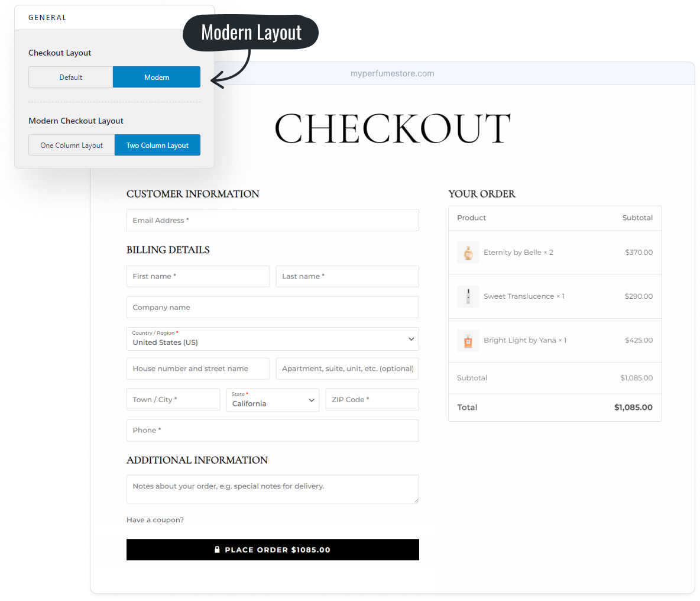Click the Customer Information heading

pyautogui.click(x=193, y=194)
